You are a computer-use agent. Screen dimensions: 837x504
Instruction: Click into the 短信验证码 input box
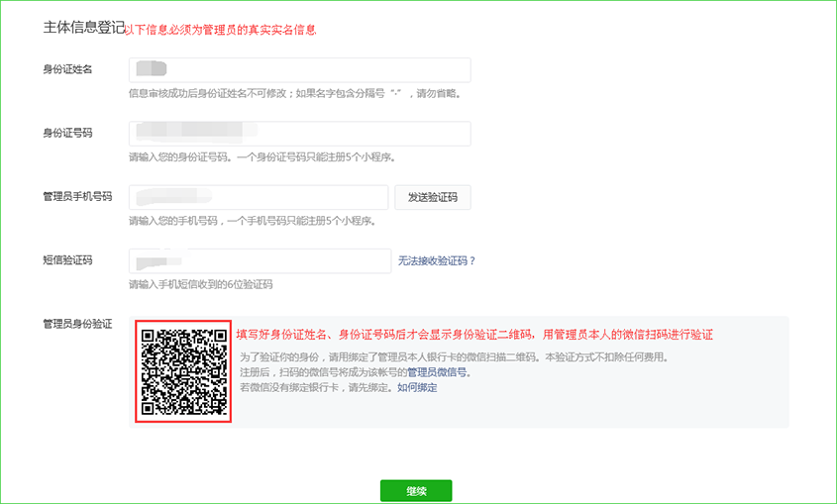(260, 260)
